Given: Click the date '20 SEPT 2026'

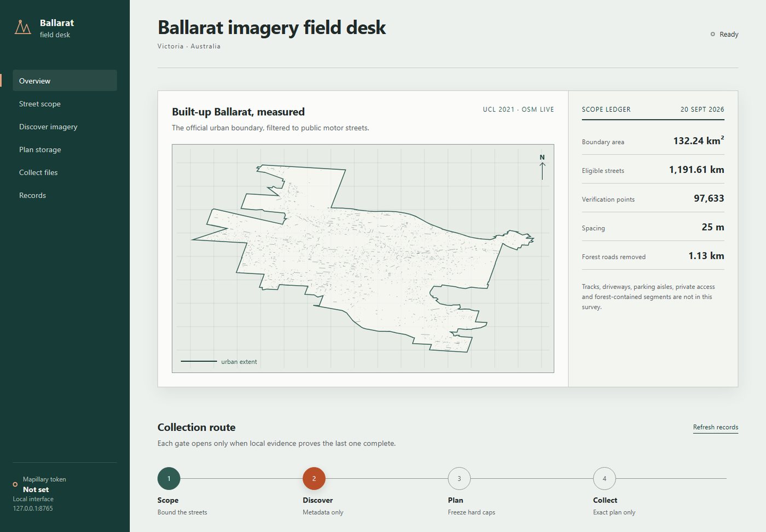Looking at the screenshot, I should click(702, 109).
